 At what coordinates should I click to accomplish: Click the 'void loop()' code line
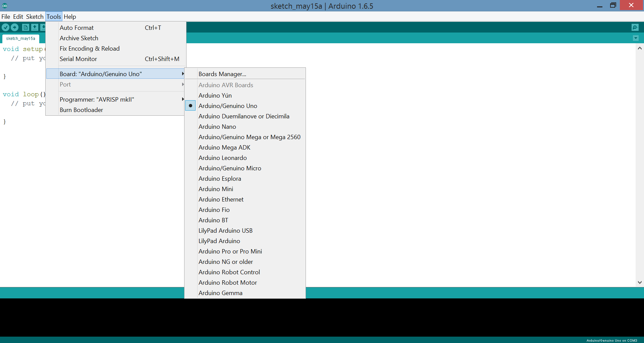pos(24,94)
